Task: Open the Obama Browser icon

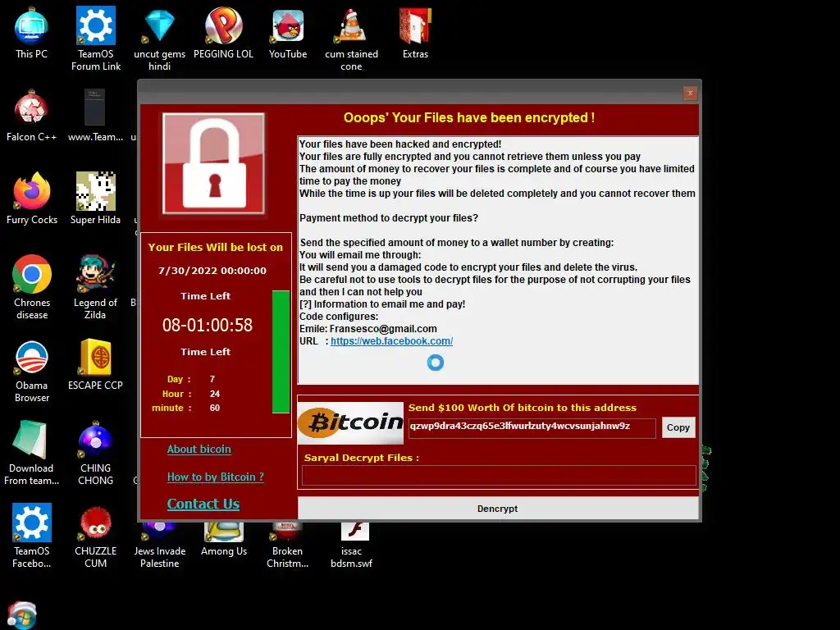Action: click(32, 371)
